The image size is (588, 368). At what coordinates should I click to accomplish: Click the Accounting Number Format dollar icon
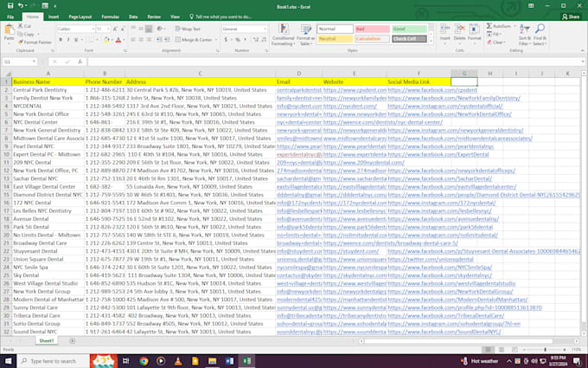(x=226, y=40)
